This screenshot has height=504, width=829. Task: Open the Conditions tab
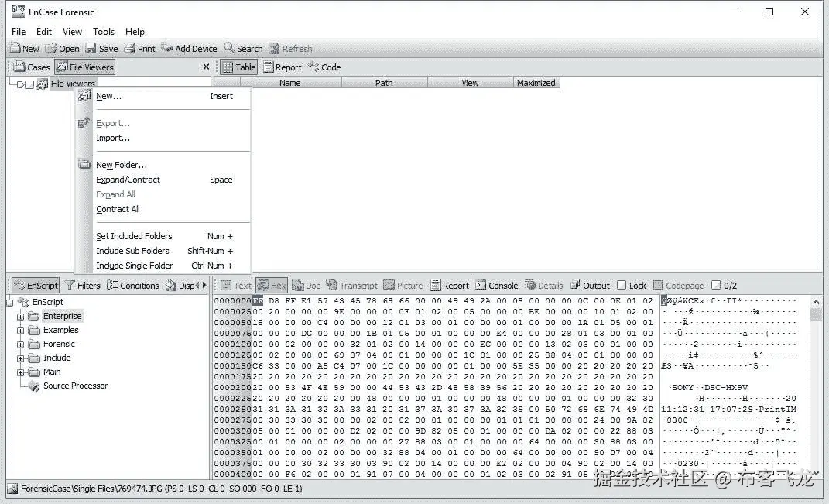point(132,286)
